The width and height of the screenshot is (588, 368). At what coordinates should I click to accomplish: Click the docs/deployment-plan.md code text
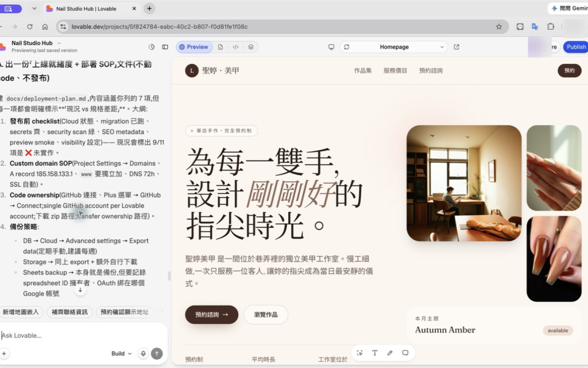click(x=46, y=99)
